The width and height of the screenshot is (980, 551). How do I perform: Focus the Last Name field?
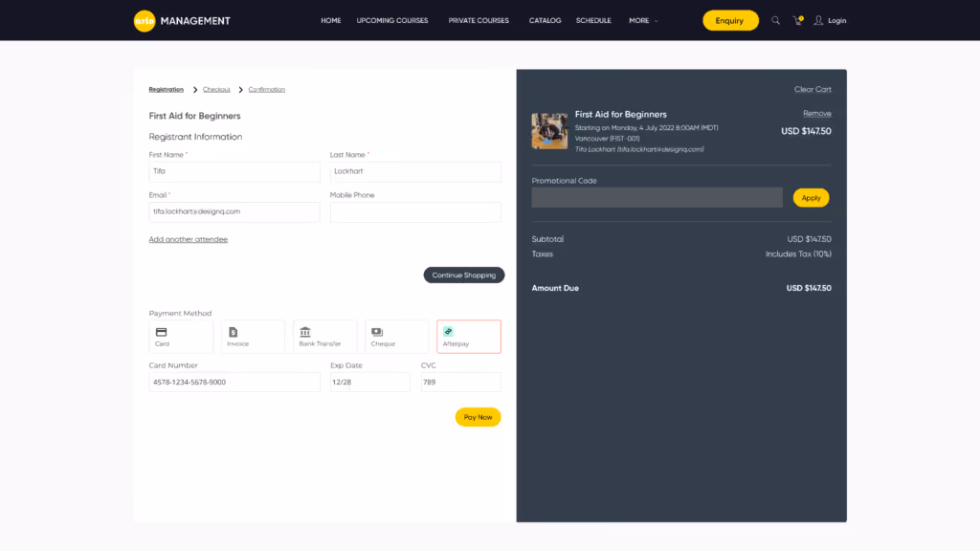415,172
